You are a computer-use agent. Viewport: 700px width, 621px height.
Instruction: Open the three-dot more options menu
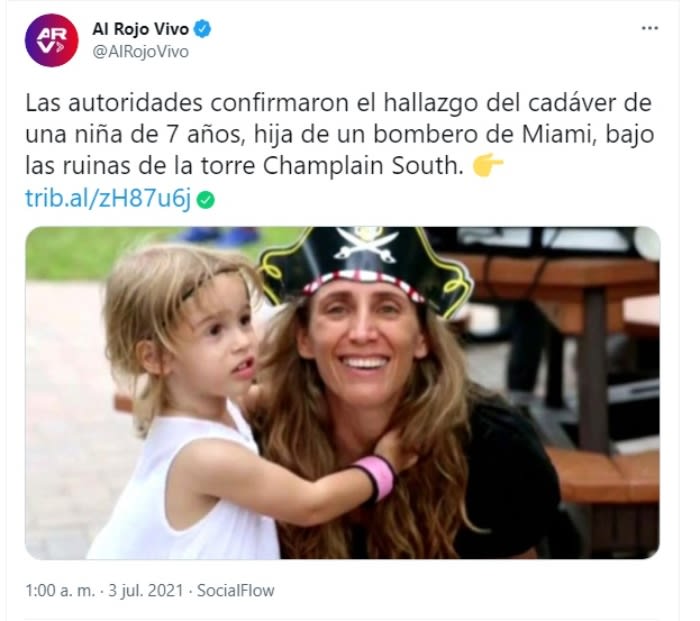pos(650,28)
